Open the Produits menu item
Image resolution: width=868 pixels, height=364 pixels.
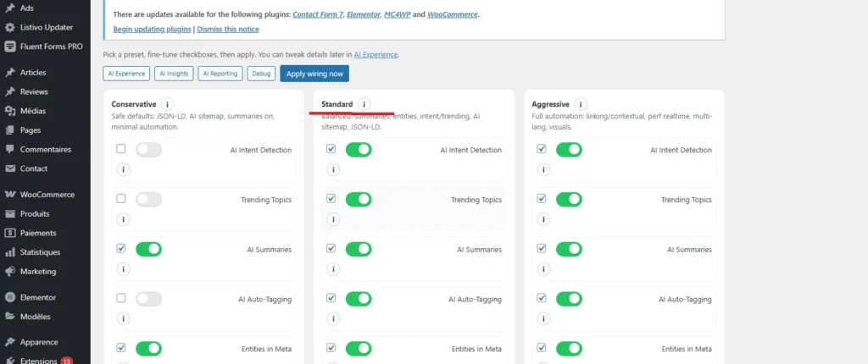(x=35, y=214)
